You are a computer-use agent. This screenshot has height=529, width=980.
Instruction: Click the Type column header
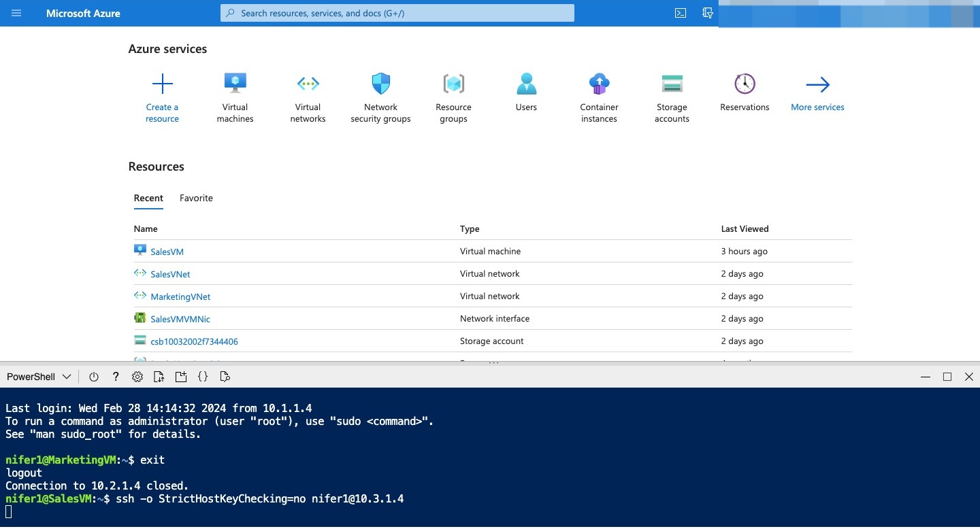pyautogui.click(x=470, y=228)
